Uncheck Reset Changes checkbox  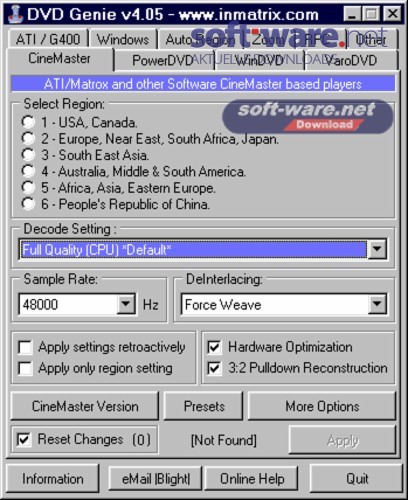point(24,439)
